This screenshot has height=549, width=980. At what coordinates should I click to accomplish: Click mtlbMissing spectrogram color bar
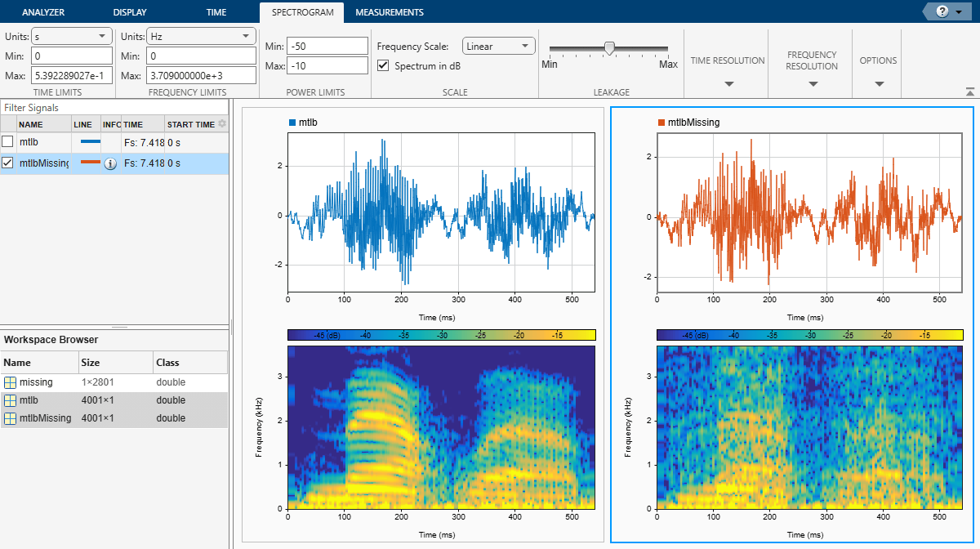pos(810,335)
